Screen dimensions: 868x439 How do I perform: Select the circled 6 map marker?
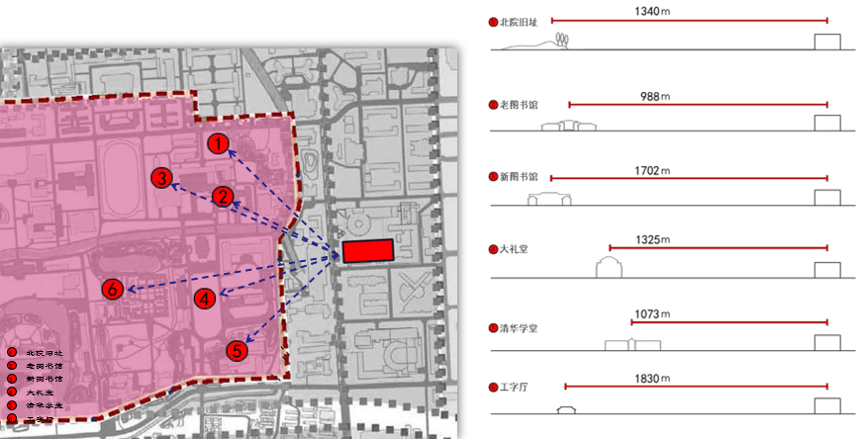pos(113,289)
